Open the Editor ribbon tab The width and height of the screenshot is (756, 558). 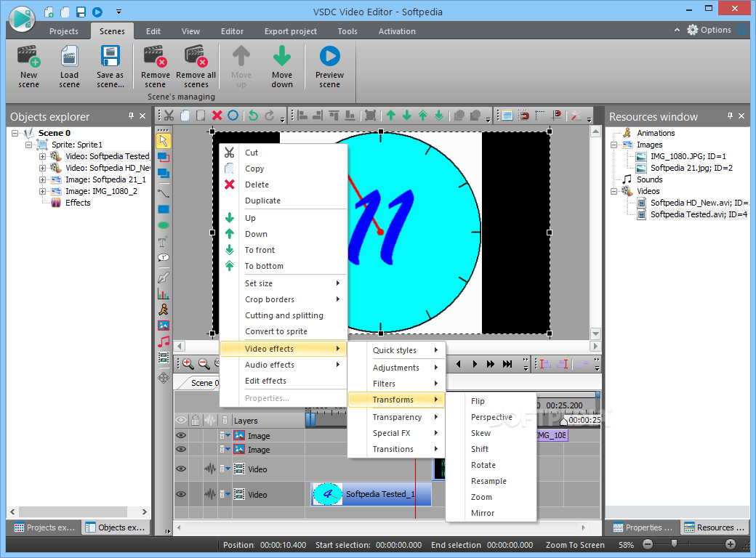point(233,31)
